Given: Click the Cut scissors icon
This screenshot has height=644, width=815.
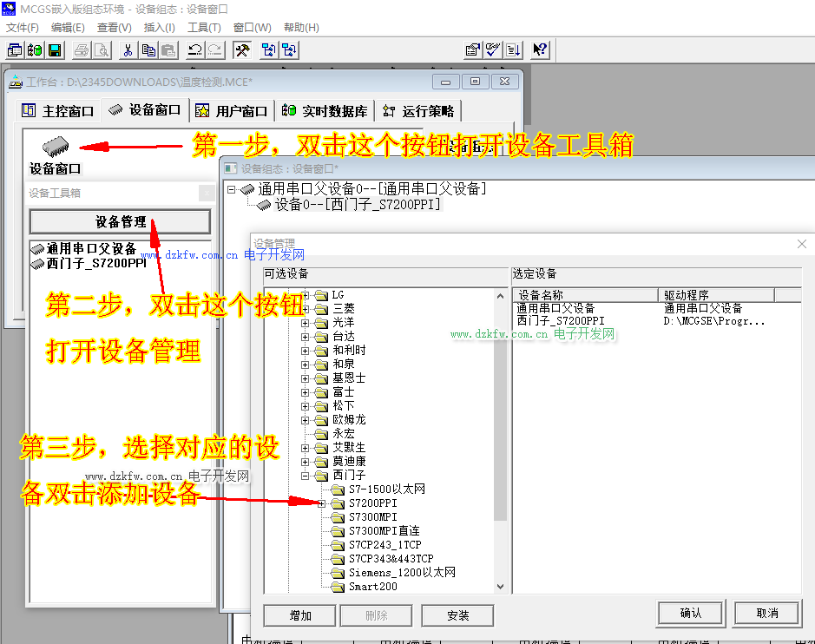Looking at the screenshot, I should coord(128,50).
